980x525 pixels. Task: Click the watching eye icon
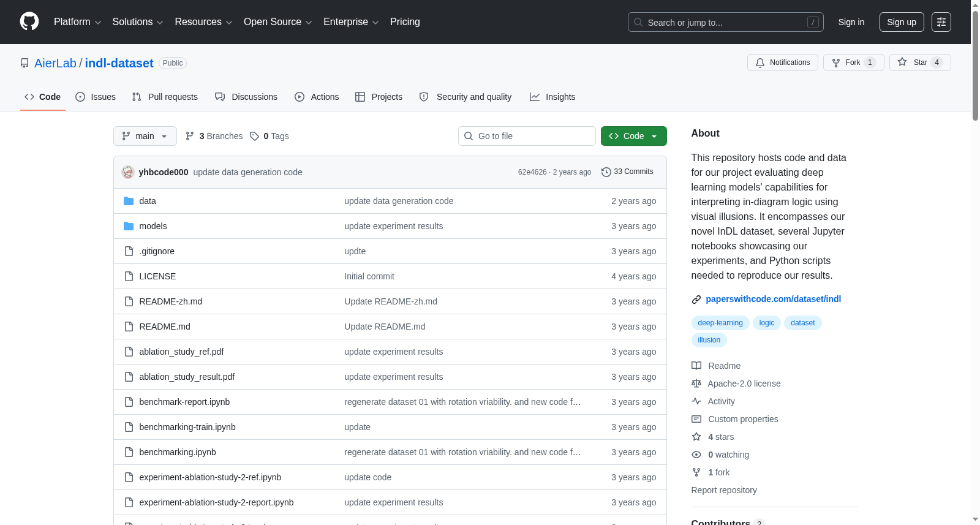[696, 455]
